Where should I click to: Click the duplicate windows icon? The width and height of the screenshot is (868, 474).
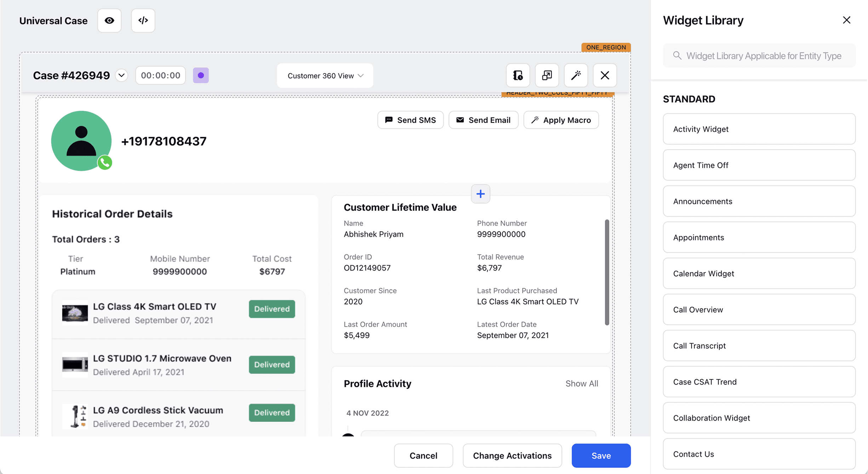pyautogui.click(x=547, y=75)
